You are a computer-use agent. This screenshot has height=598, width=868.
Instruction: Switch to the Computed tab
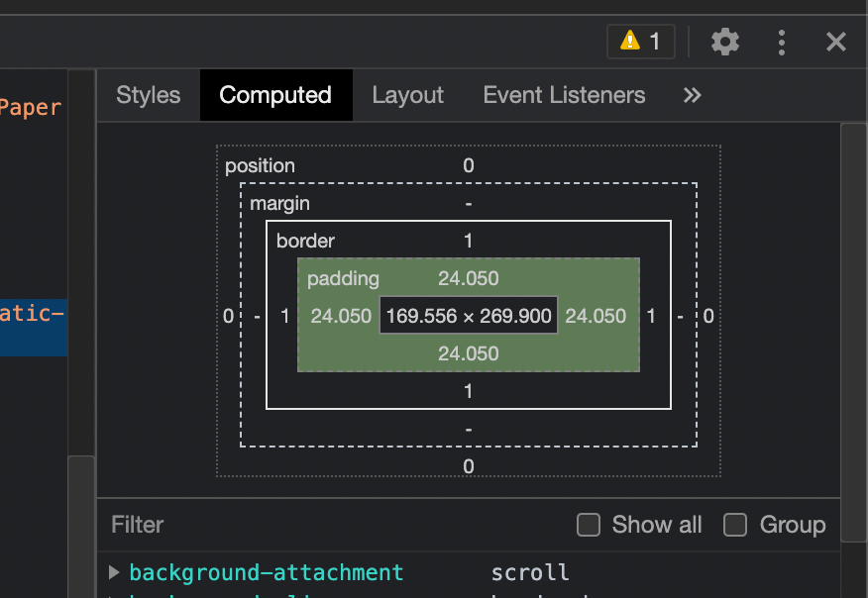tap(275, 95)
